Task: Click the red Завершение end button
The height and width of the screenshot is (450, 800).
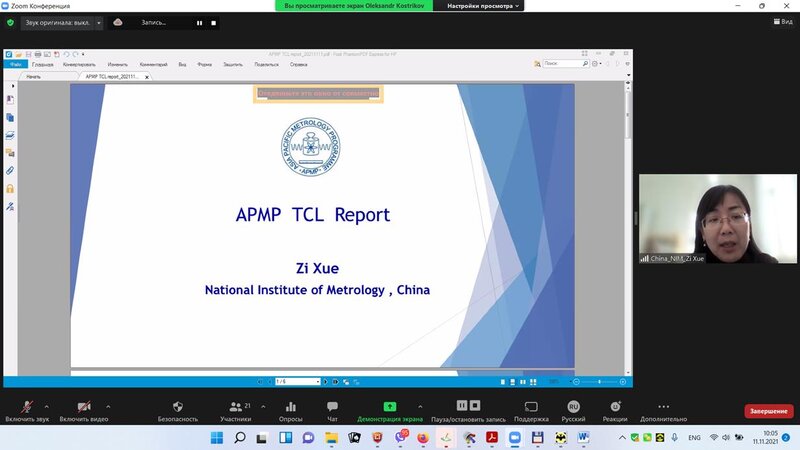Action: tap(769, 411)
